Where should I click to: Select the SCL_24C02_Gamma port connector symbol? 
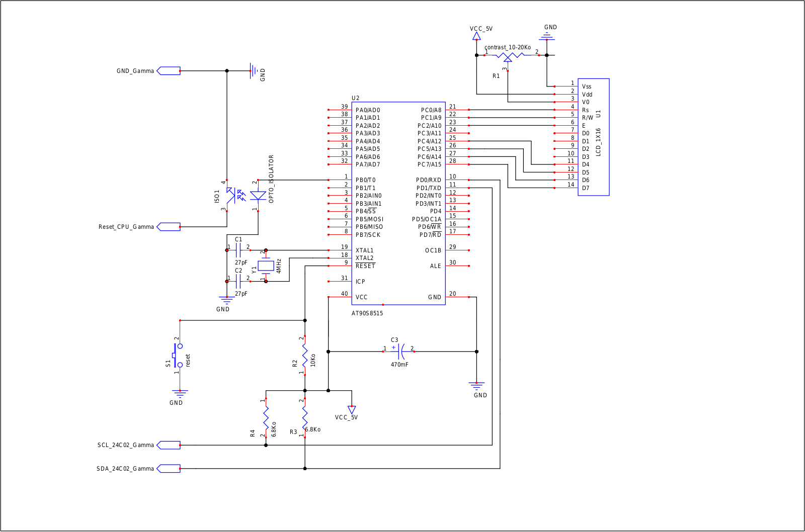pos(169,445)
